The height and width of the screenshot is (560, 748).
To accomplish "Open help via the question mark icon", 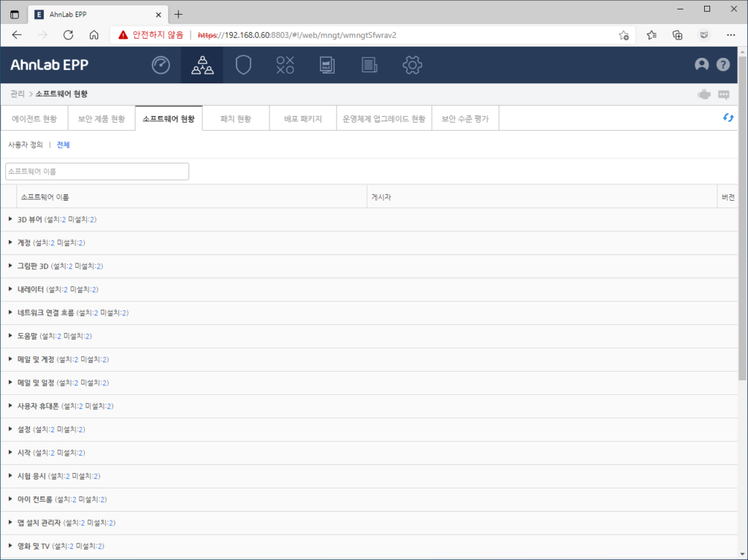I will 722,64.
